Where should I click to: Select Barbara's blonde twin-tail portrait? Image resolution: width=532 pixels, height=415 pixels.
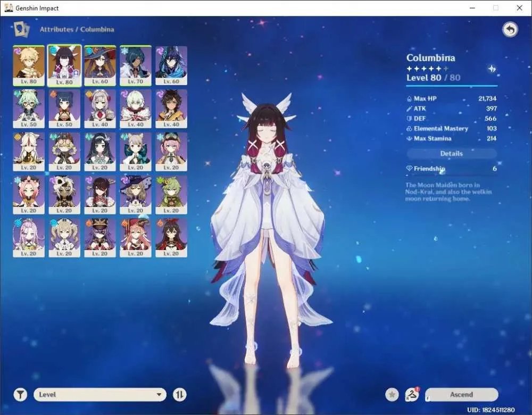click(x=64, y=238)
